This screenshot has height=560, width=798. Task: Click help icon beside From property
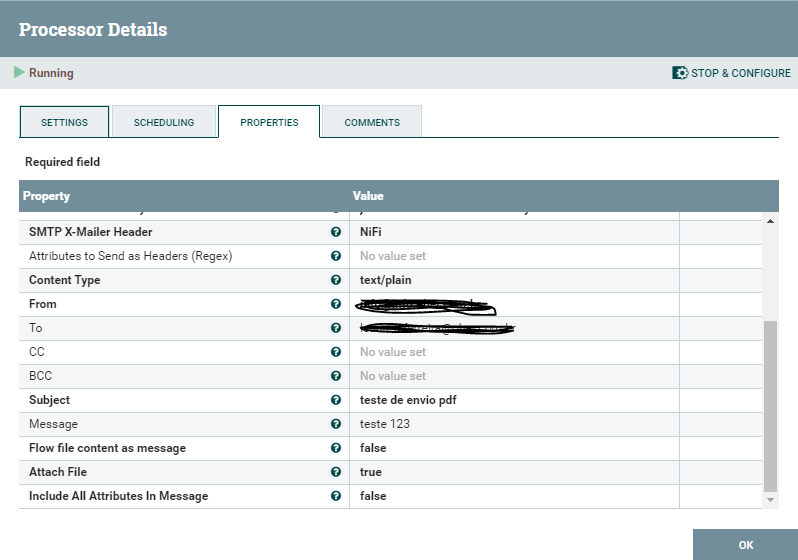point(336,304)
